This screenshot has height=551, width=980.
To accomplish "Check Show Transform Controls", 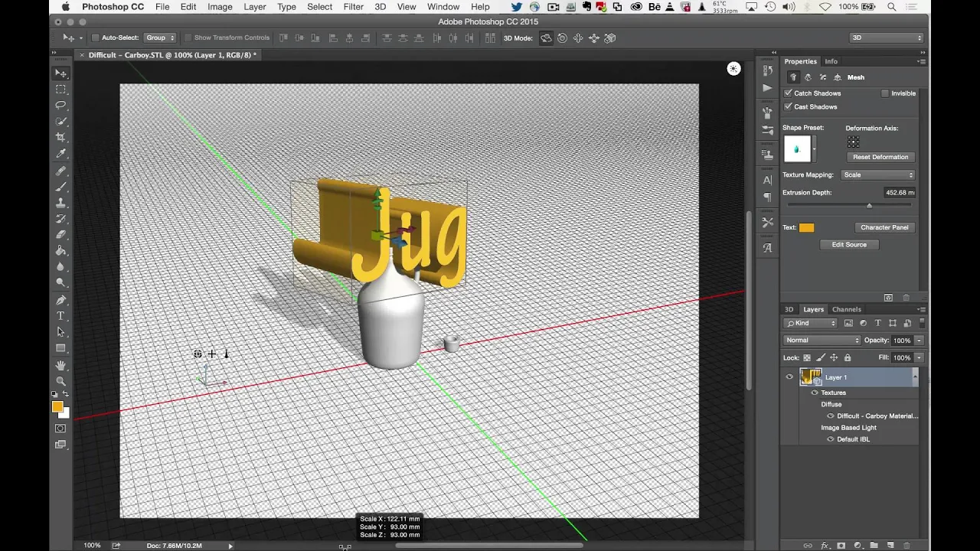I will pos(188,37).
